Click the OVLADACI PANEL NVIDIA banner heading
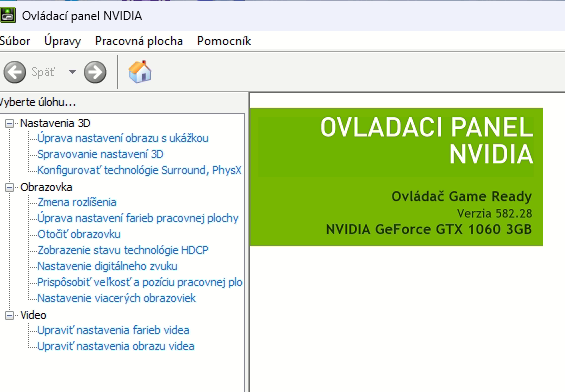565x392 pixels. point(427,141)
